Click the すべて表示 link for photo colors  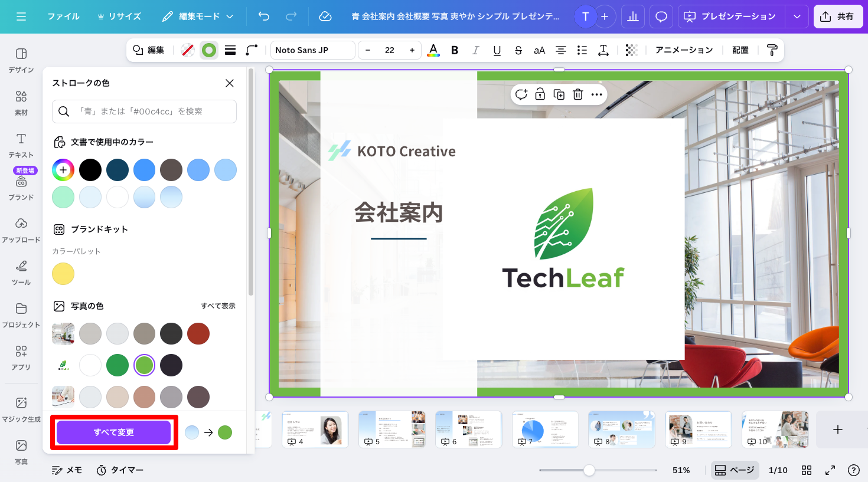(218, 306)
